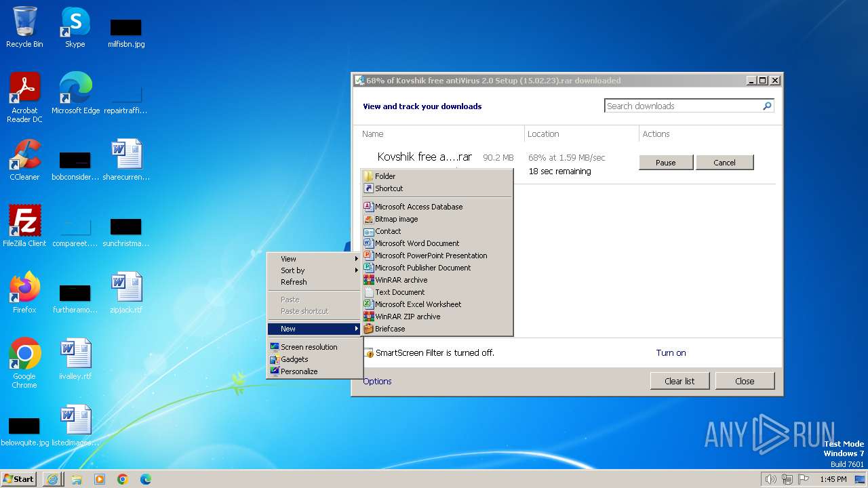Viewport: 868px width, 488px height.
Task: Open Google Chrome desktop shortcut
Action: tap(24, 363)
